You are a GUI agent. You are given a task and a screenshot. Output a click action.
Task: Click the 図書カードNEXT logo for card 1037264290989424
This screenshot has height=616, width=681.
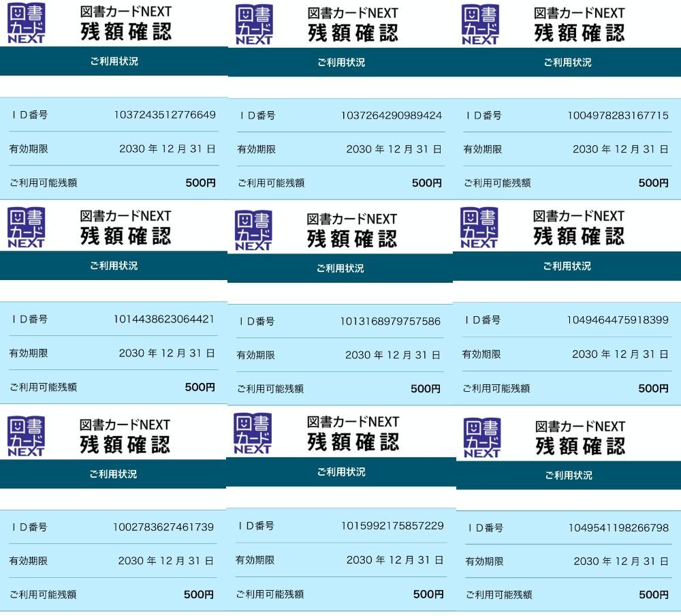coord(254,25)
